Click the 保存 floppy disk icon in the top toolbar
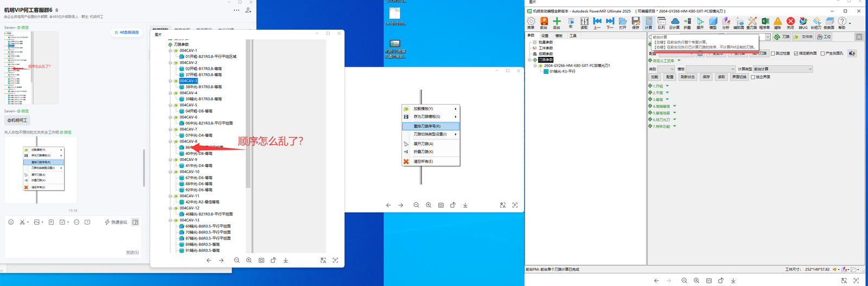This screenshot has height=286, width=868. pyautogui.click(x=636, y=23)
